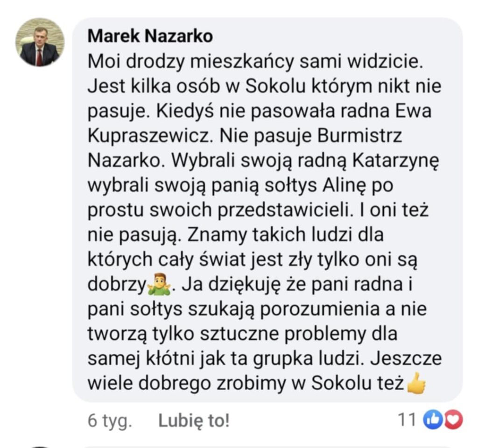This screenshot has height=448, width=478.
Task: Click the word 'Katarzynę' in the comment
Action: pyautogui.click(x=396, y=161)
